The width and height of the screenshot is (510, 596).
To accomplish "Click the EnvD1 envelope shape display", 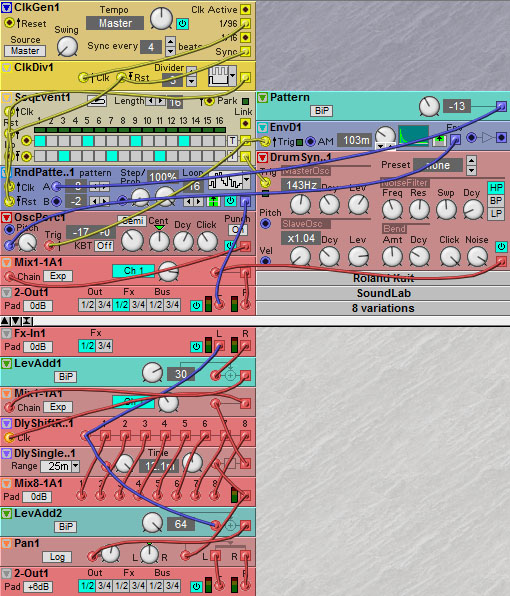I will point(413,136).
